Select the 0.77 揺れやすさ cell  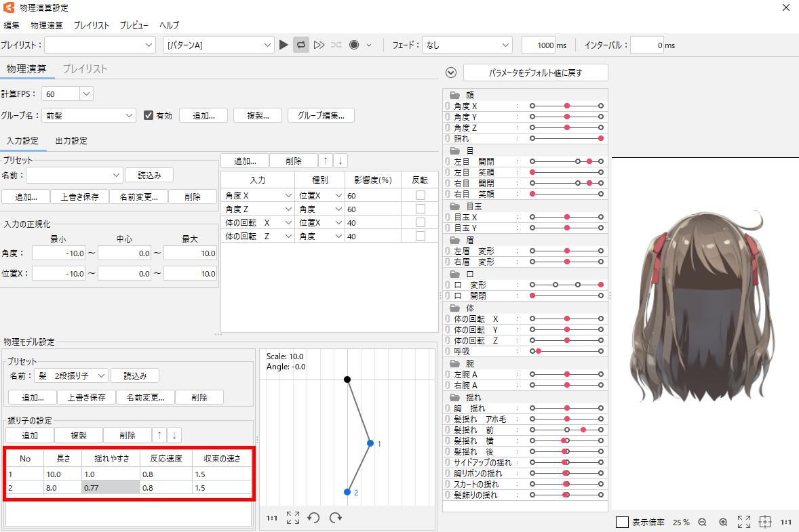(111, 488)
